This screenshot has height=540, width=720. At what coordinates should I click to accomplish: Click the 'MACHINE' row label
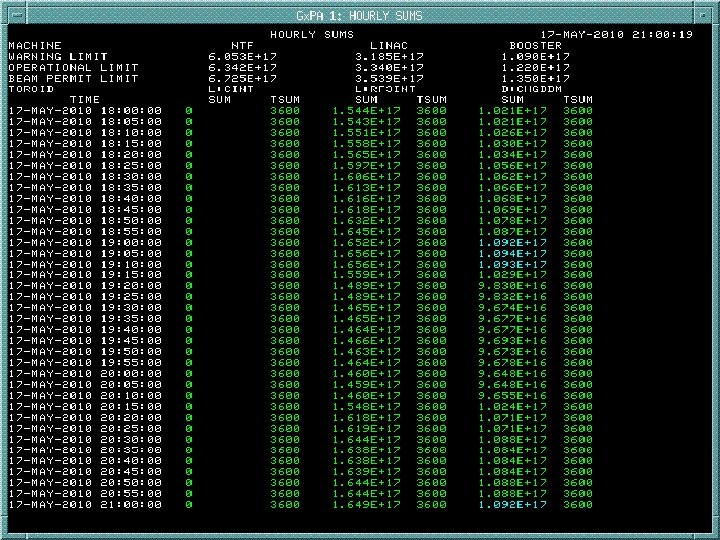[x=35, y=45]
